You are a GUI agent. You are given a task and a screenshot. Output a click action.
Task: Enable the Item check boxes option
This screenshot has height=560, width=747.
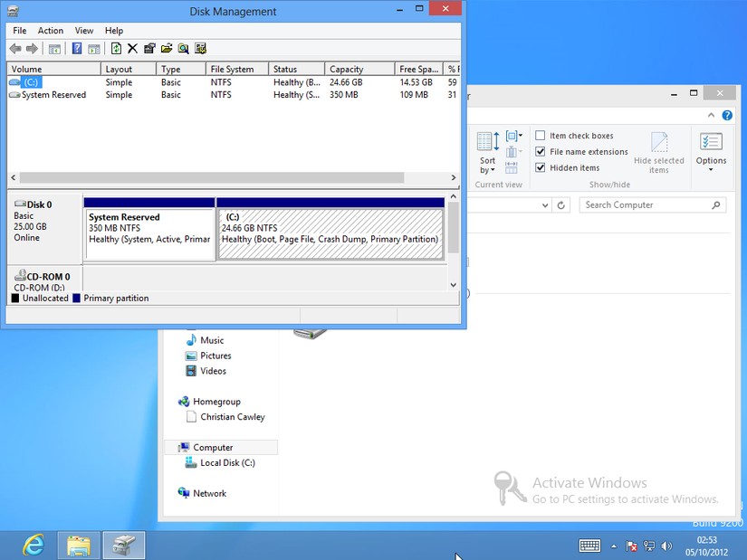coord(541,136)
